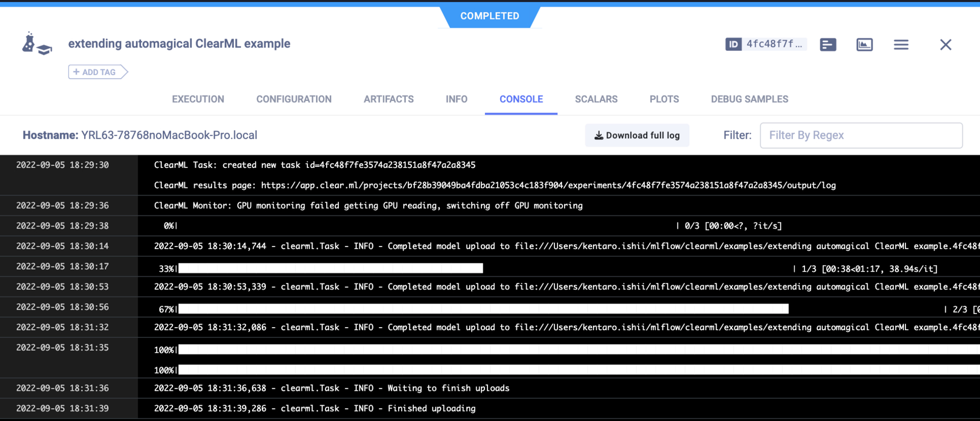
Task: Switch to the INFO tab
Action: coord(456,99)
